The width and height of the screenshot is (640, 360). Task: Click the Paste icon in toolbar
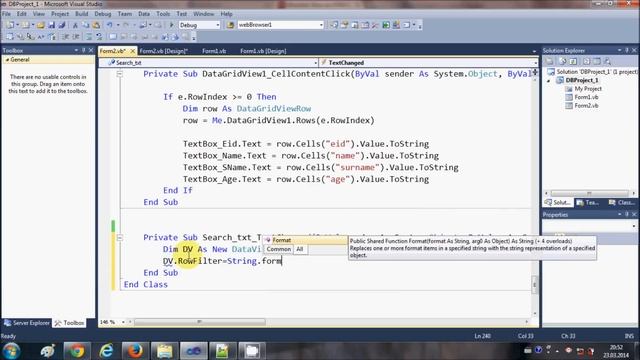tap(96, 25)
